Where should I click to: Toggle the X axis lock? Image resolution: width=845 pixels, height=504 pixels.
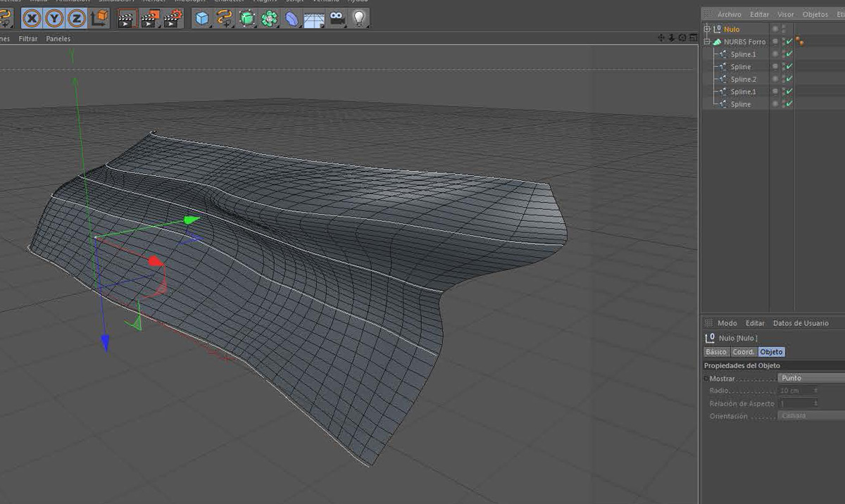pyautogui.click(x=32, y=18)
